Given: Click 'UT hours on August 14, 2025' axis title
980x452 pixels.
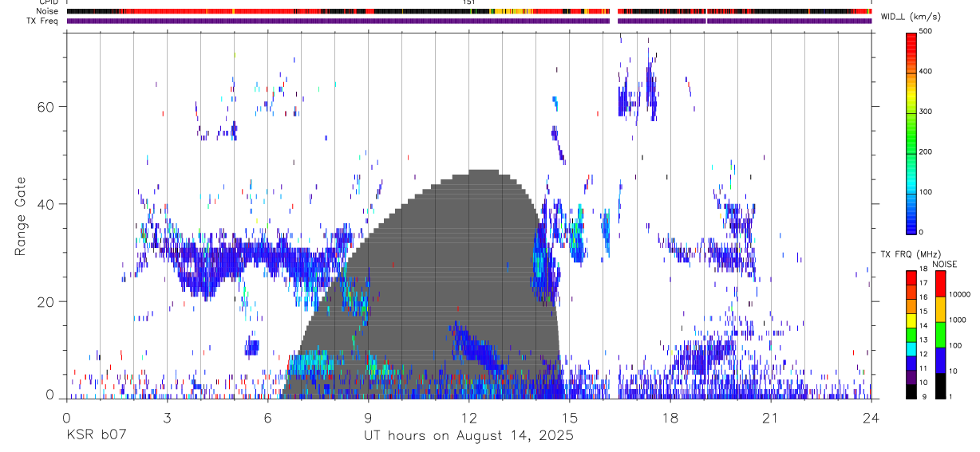Looking at the screenshot, I should [468, 436].
